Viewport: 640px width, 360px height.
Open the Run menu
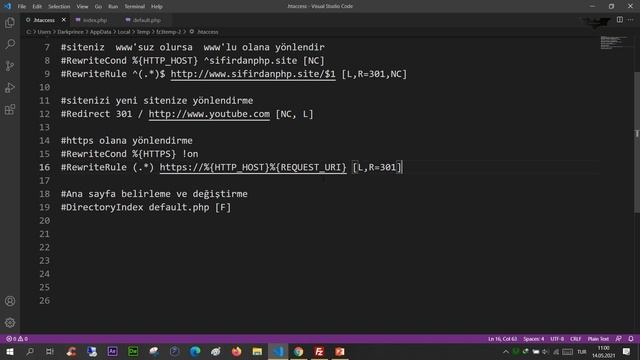click(113, 6)
